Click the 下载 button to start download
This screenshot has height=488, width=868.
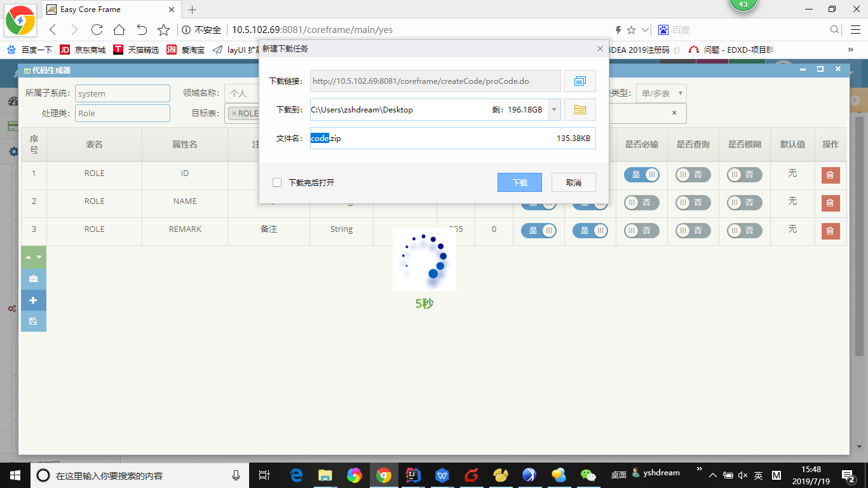(x=519, y=182)
